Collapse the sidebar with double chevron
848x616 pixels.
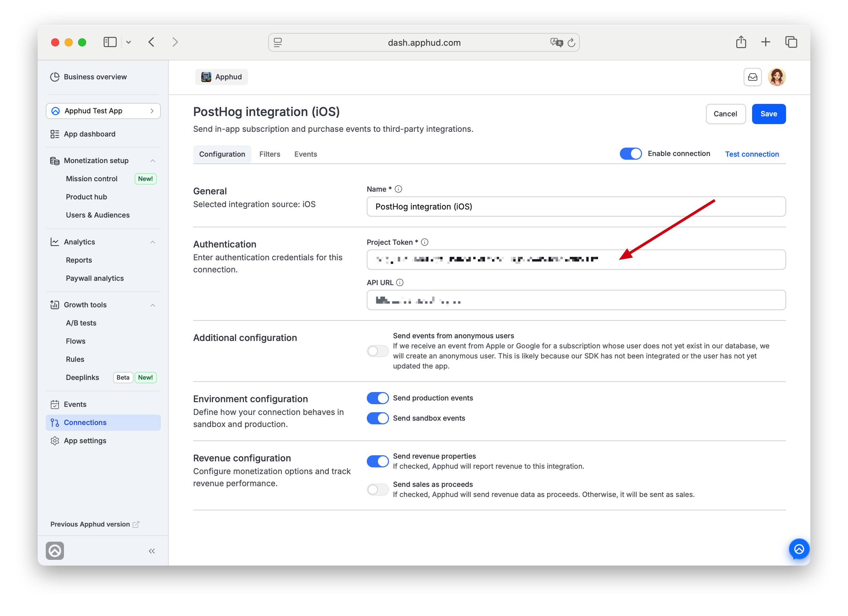[x=152, y=551]
